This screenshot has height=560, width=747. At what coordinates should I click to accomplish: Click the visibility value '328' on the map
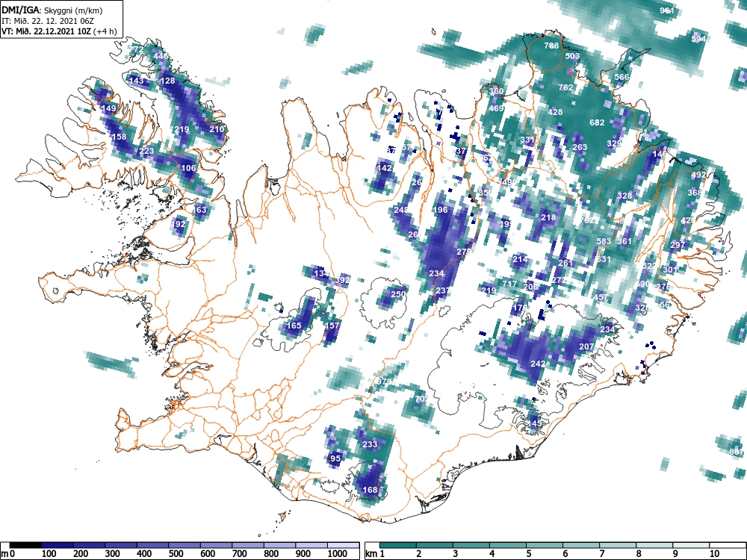tap(624, 196)
